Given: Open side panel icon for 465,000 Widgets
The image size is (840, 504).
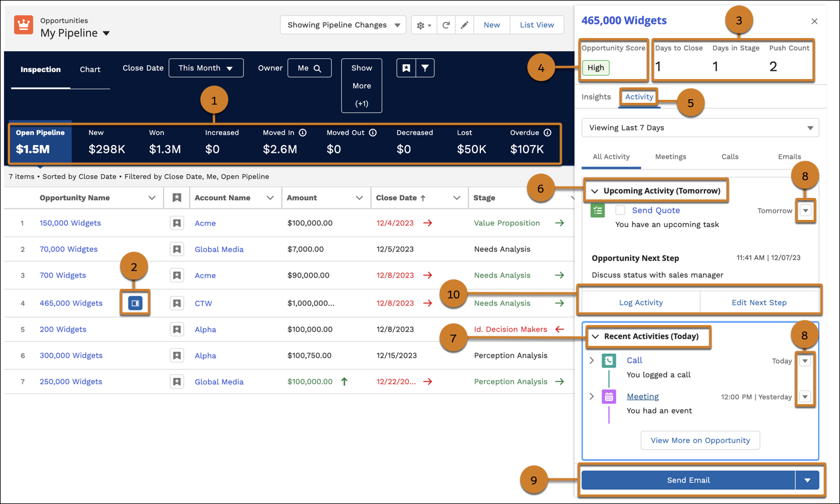Looking at the screenshot, I should (x=135, y=303).
